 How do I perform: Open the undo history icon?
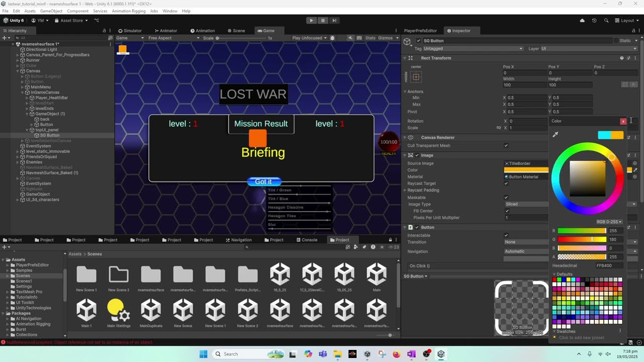pyautogui.click(x=594, y=21)
